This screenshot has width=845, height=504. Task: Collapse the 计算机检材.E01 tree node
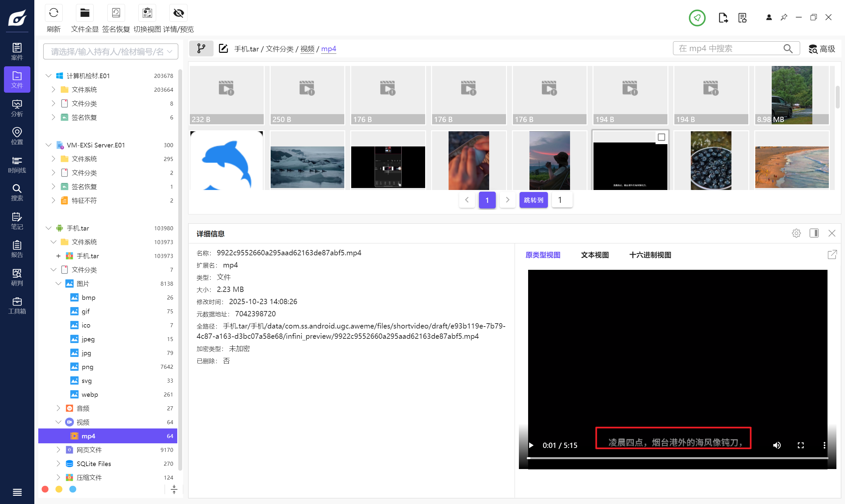pos(49,76)
